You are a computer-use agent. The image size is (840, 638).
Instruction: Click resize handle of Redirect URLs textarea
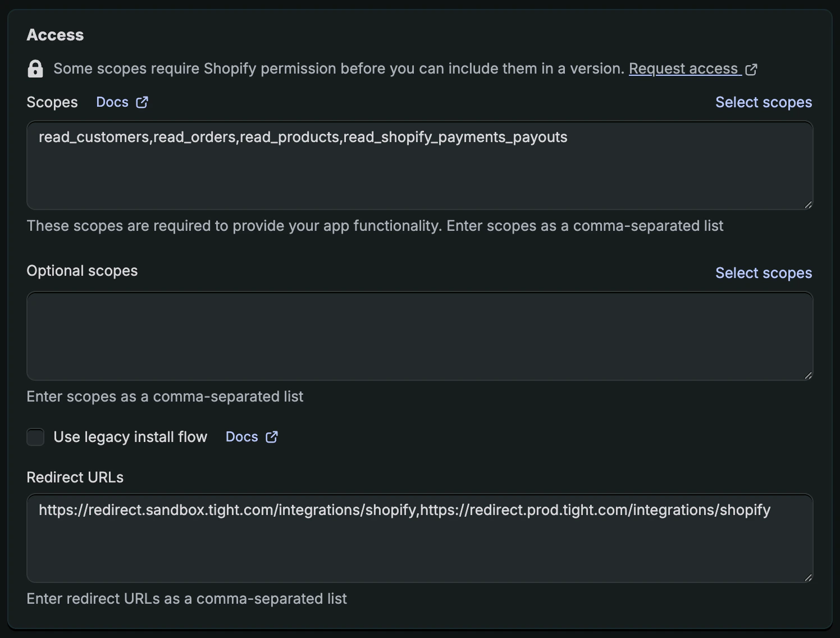click(807, 577)
